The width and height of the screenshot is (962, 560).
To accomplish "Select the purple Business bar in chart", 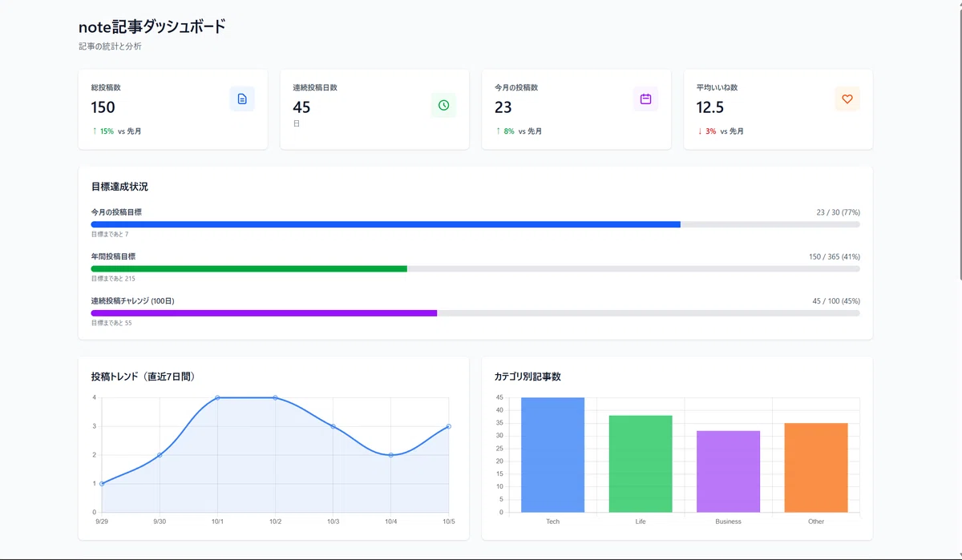I will 728,472.
